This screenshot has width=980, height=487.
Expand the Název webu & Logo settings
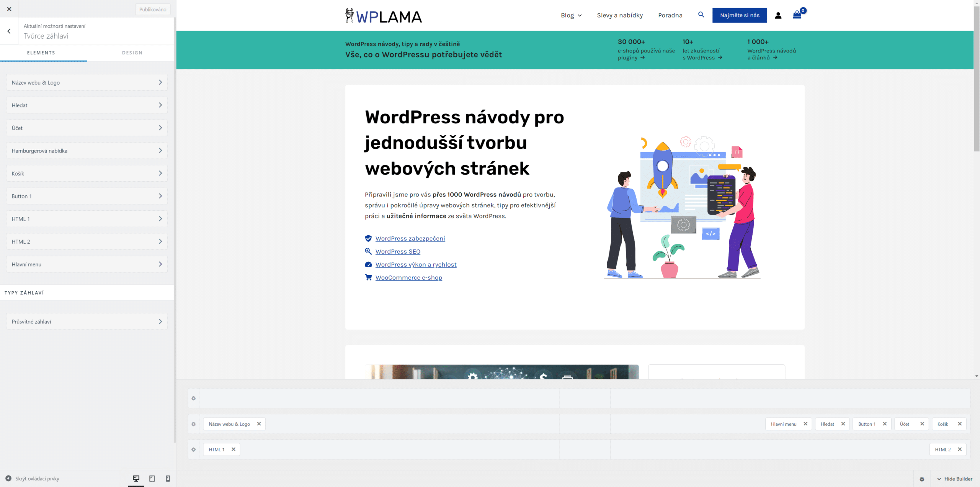click(87, 82)
